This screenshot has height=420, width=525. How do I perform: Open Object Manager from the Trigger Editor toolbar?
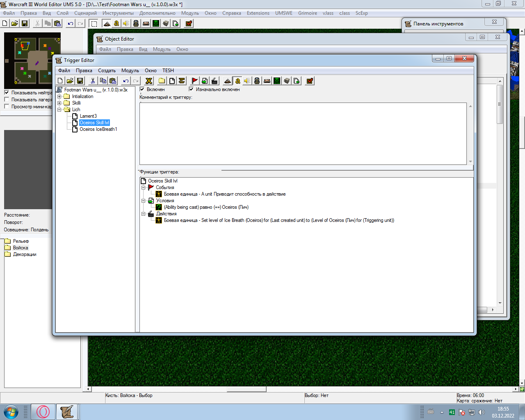(x=287, y=81)
